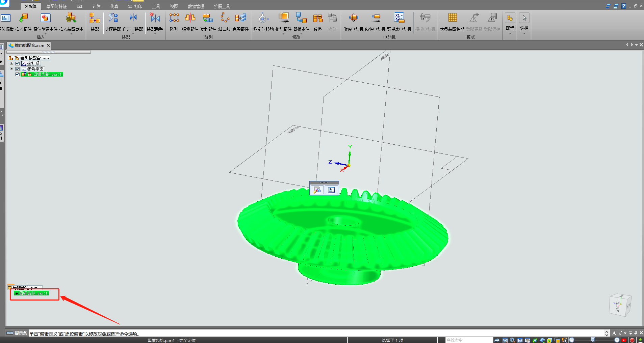The height and width of the screenshot is (343, 644).
Task: Click the 查找命令 search field
Action: click(469, 340)
